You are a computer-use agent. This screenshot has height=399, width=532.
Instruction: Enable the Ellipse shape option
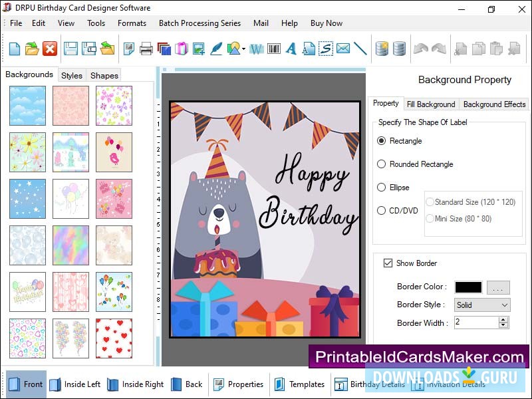(380, 188)
